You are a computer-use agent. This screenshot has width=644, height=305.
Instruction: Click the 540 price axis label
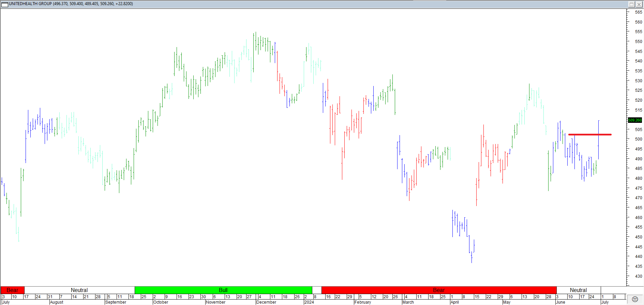click(639, 61)
